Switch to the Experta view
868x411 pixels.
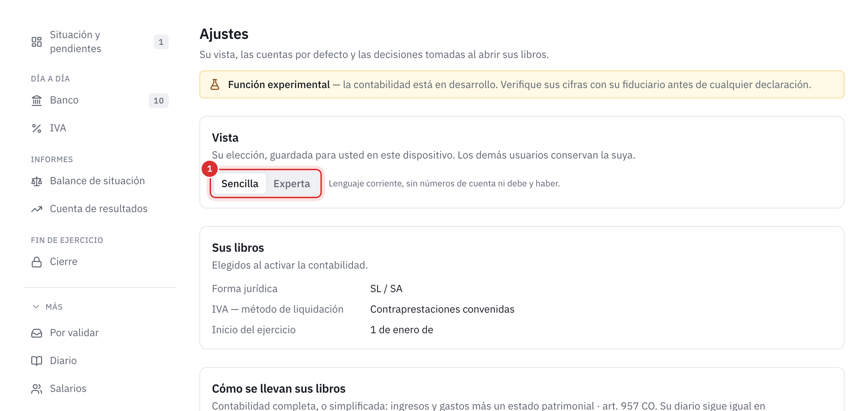292,183
